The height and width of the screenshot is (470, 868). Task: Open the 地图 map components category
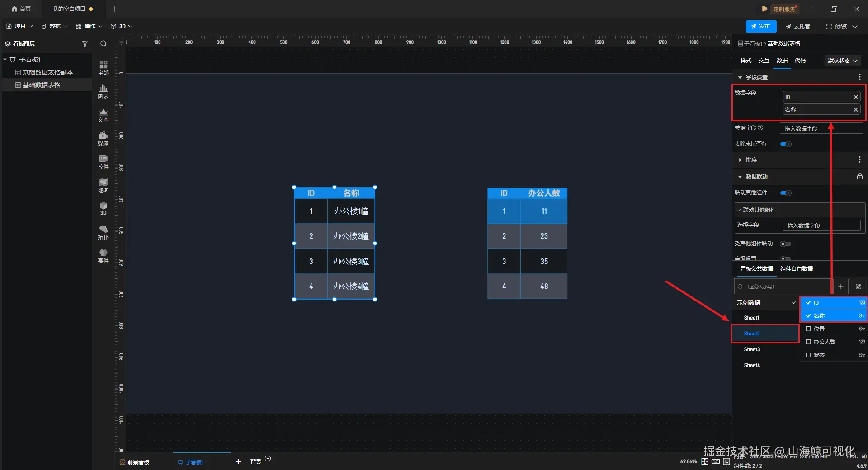104,185
